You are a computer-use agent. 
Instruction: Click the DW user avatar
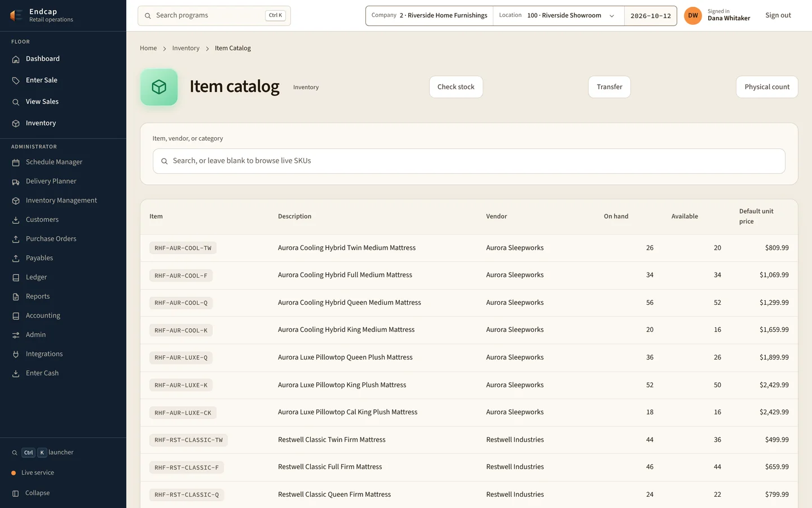pos(693,16)
